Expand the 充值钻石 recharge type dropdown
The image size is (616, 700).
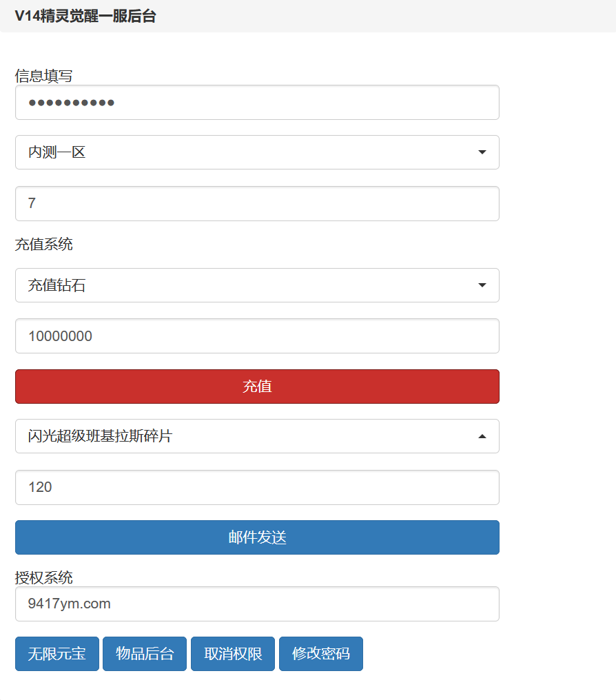coord(482,285)
